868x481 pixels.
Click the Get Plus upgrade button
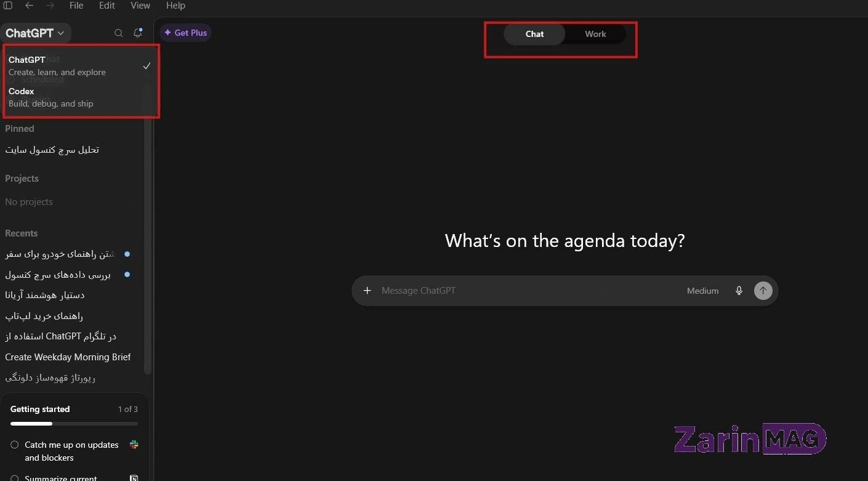coord(185,33)
